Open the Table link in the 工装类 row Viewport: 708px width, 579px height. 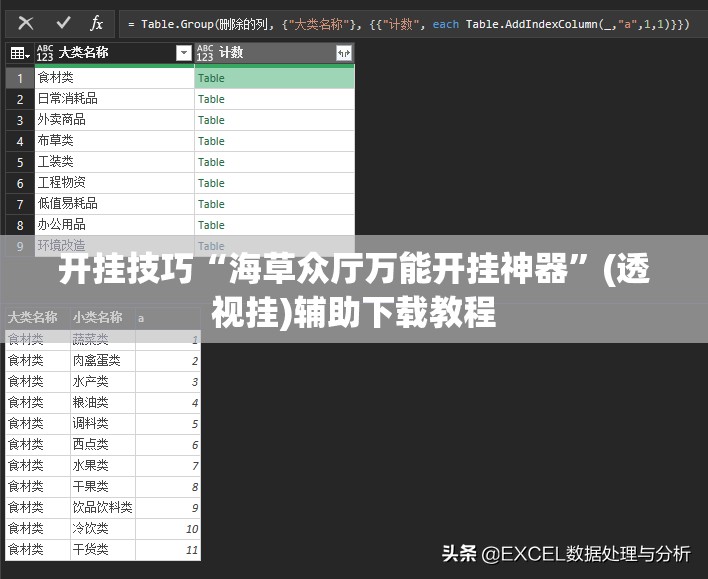pos(211,162)
